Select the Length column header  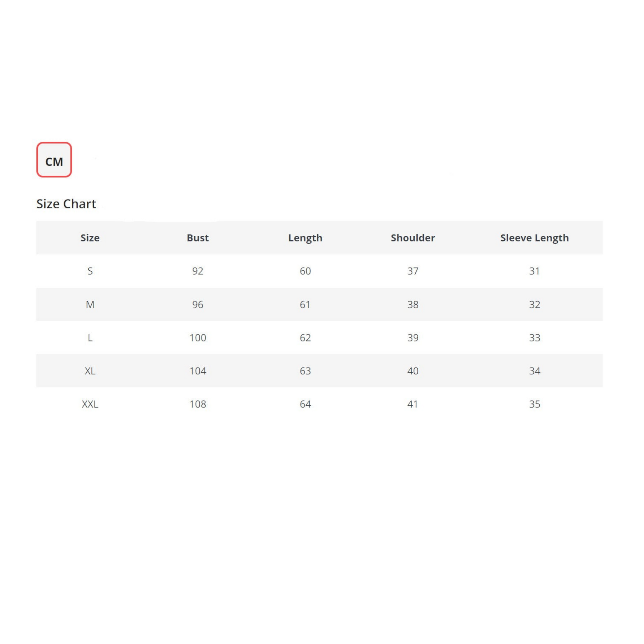tap(305, 238)
